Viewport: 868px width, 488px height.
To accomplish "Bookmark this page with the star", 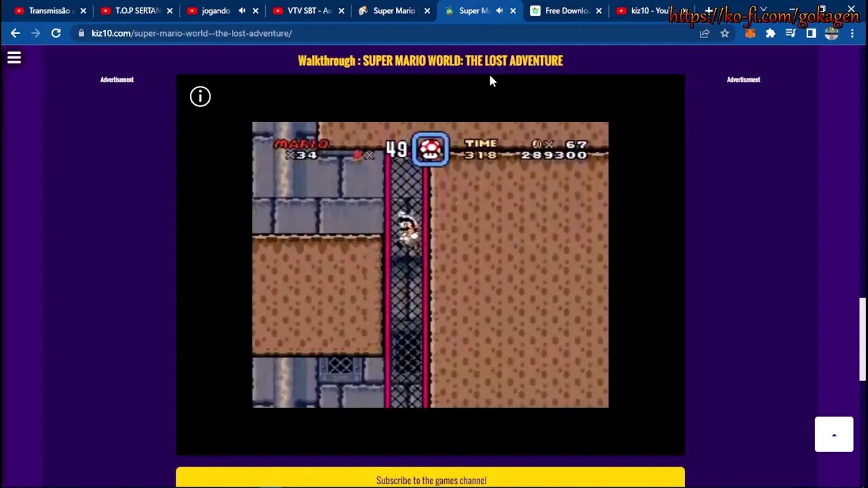I will point(725,33).
